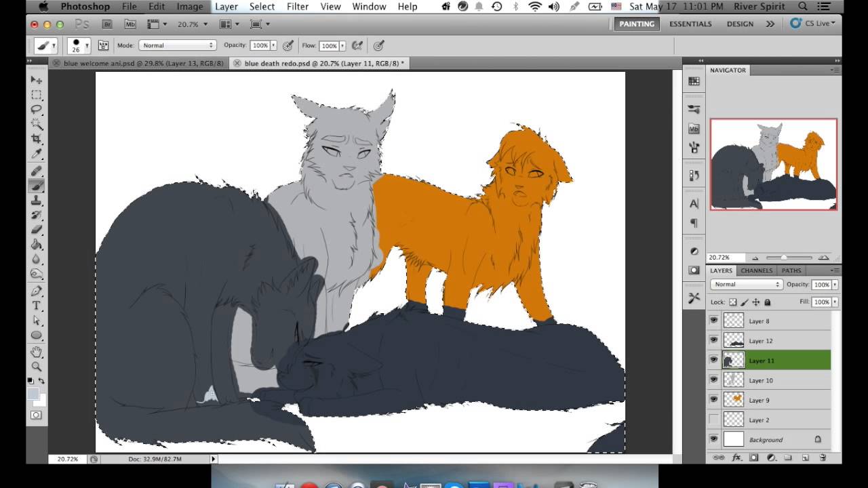Open the Layer menu
The height and width of the screenshot is (488, 868).
click(226, 6)
